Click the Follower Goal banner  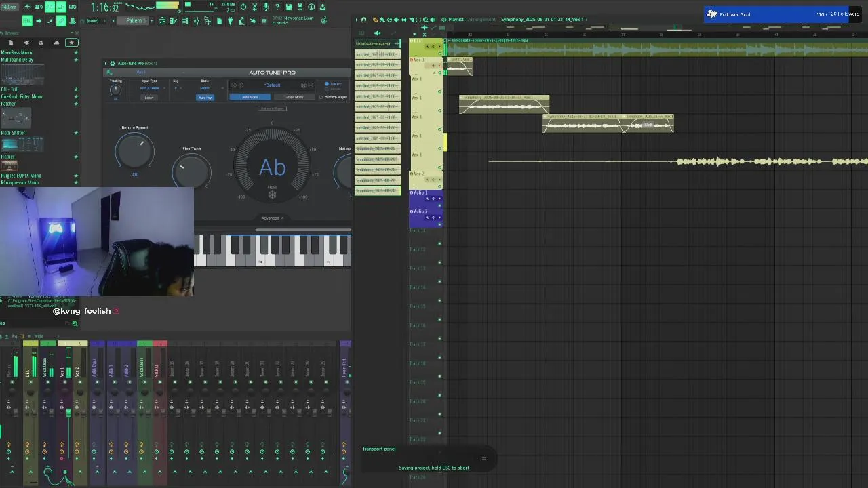pos(783,14)
